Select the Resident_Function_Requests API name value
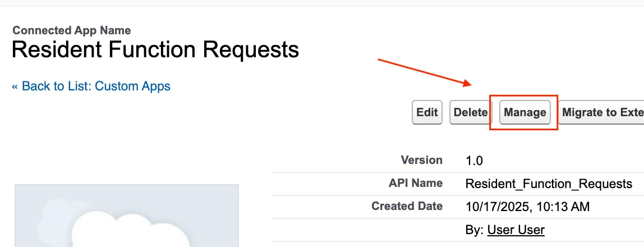Viewport: 644px width, 247px height. coord(549,184)
